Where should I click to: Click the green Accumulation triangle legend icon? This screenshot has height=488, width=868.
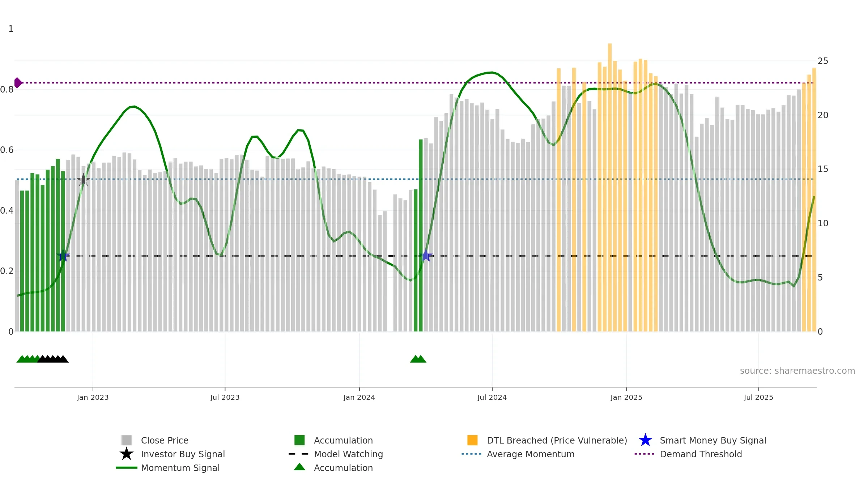[x=299, y=467]
